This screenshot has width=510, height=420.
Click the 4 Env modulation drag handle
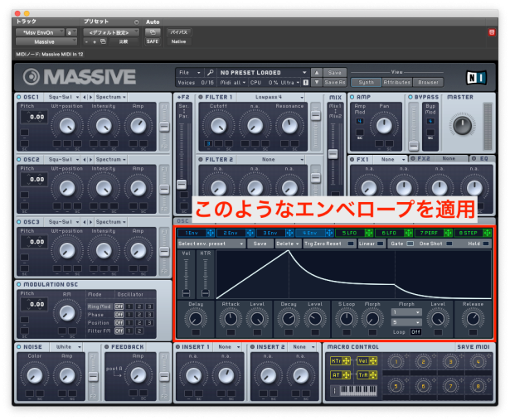330,234
